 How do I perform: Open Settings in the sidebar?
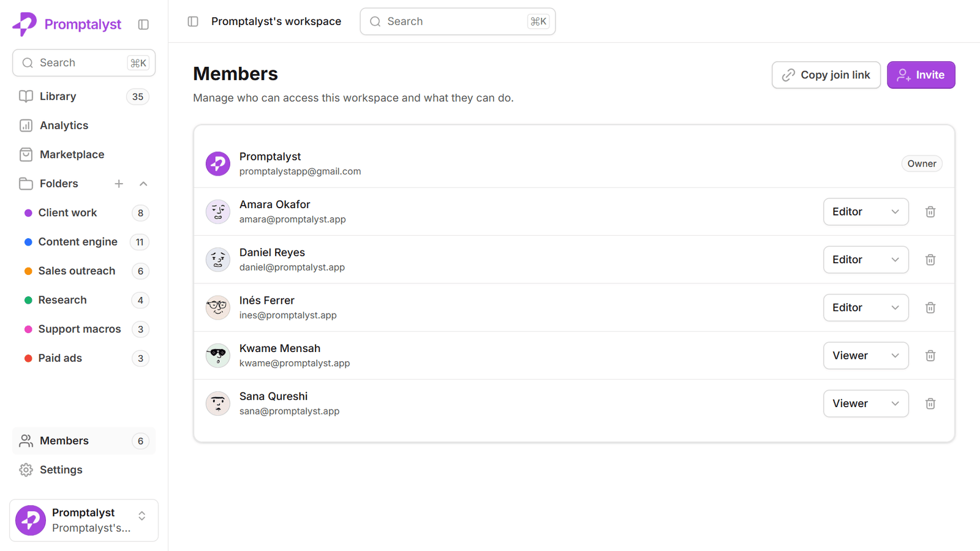tap(84, 470)
